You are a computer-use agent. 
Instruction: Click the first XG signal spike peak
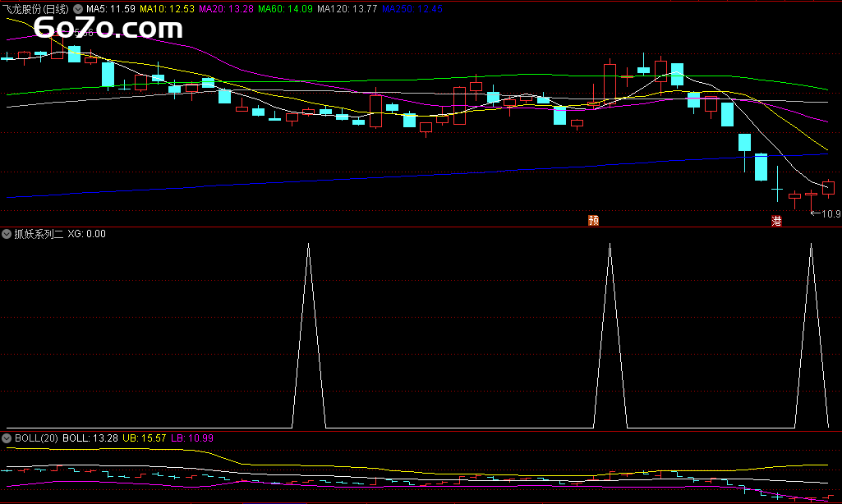tap(308, 245)
